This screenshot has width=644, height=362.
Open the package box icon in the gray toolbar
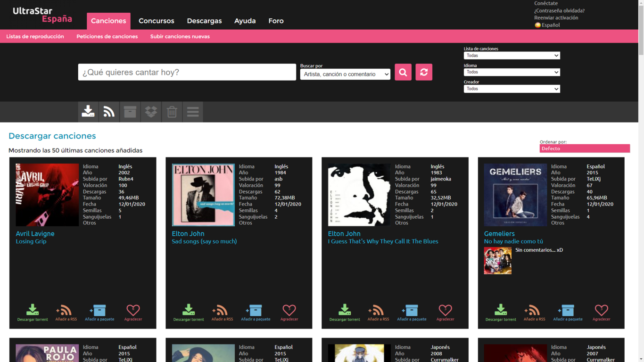coord(130,112)
